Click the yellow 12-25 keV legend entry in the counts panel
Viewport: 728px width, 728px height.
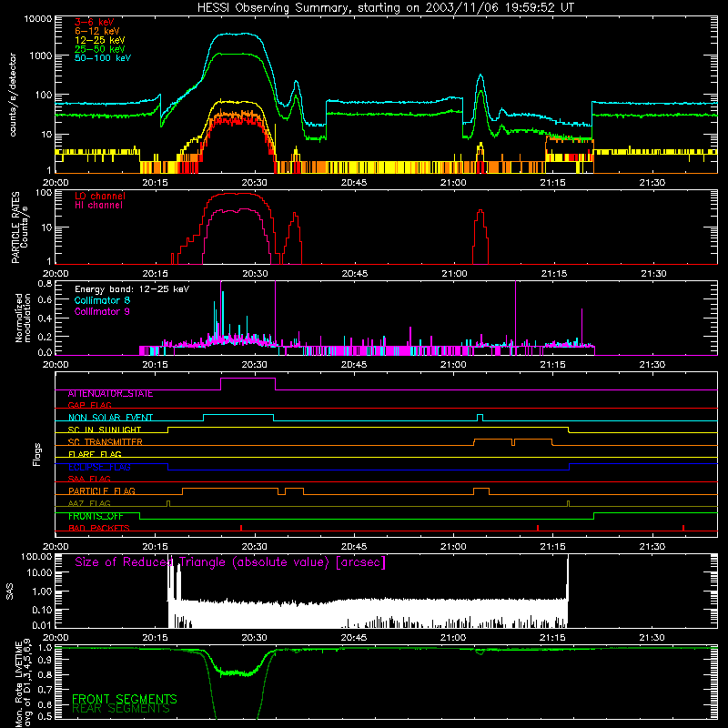point(100,40)
